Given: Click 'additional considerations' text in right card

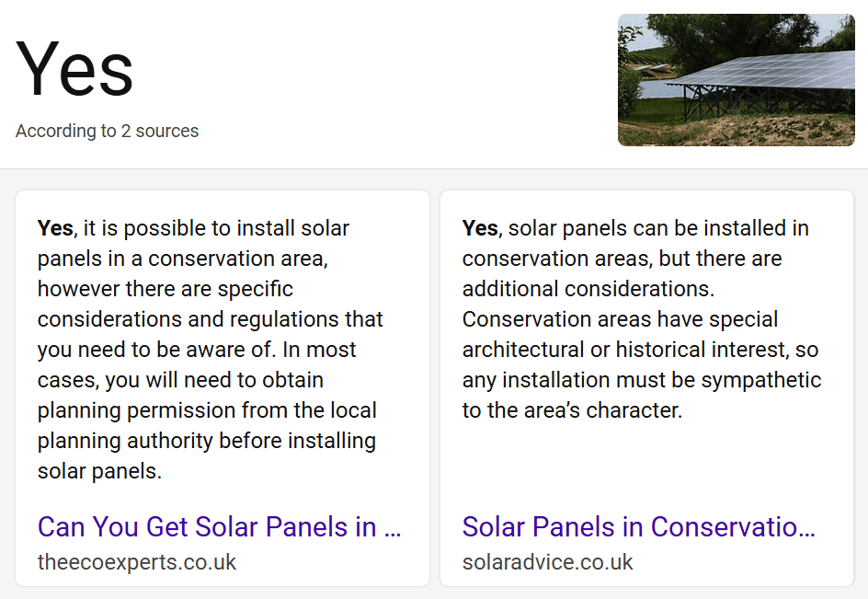Looking at the screenshot, I should [587, 289].
